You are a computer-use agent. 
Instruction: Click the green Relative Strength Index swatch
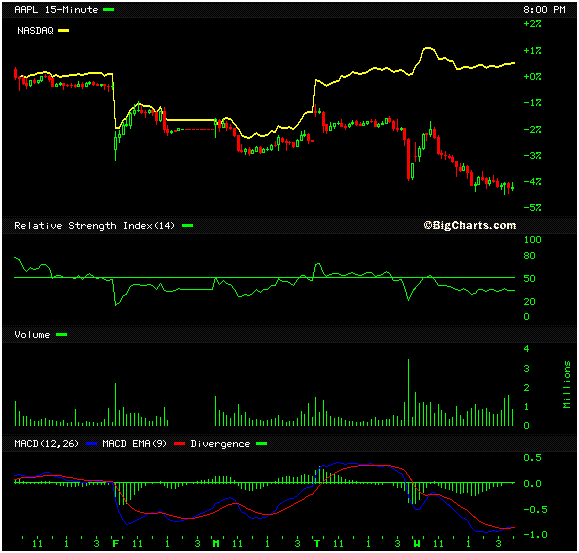pos(188,226)
